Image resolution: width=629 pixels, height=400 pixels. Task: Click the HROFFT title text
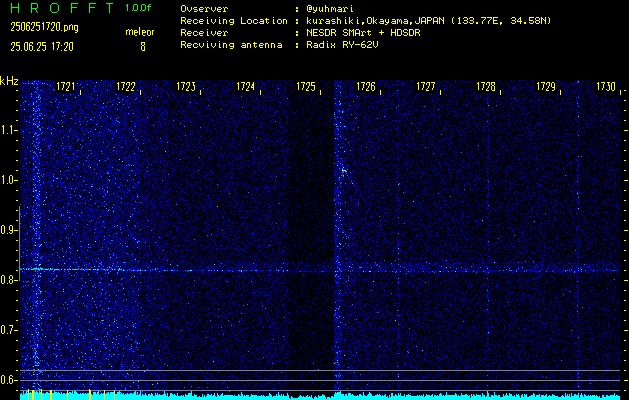tap(62, 8)
